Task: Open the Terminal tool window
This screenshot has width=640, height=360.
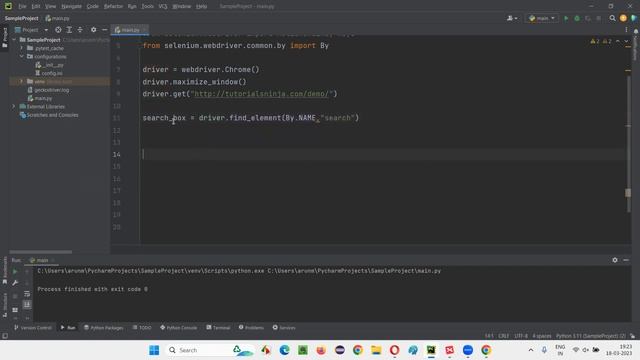Action: coord(218,328)
